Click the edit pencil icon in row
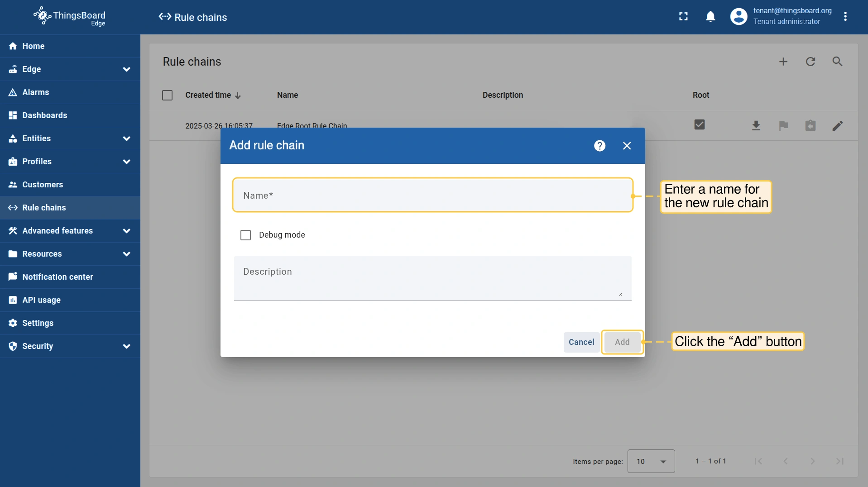 837,126
